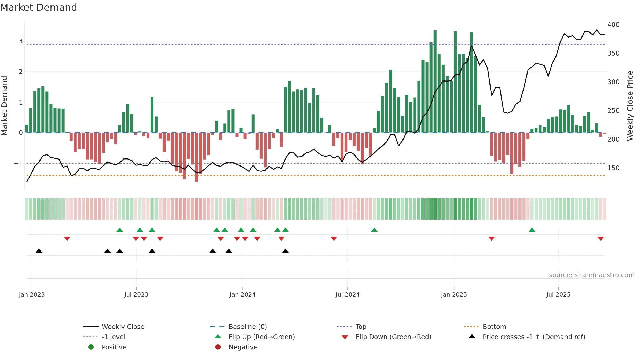Click the green Positive circle in legend
Viewport: 644px width, 362px height.
point(91,347)
